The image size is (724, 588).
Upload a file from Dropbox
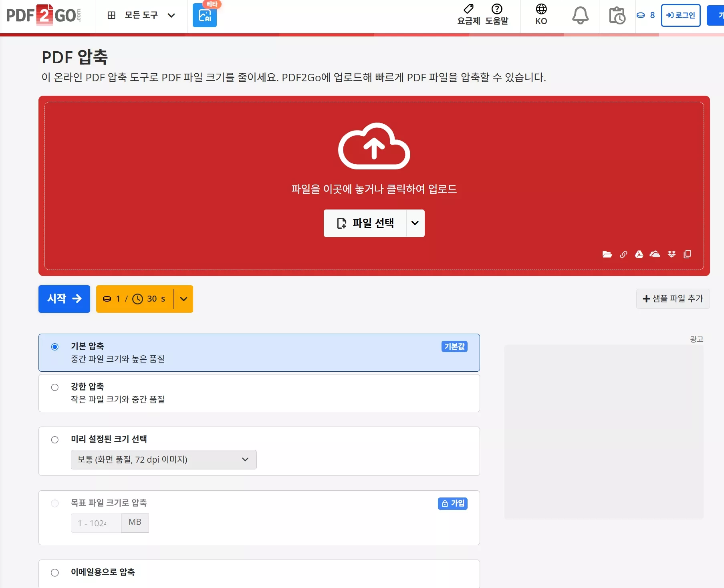click(672, 254)
